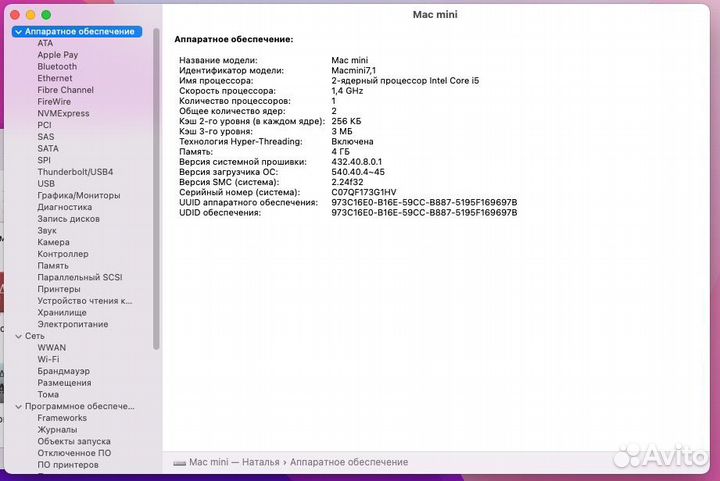The height and width of the screenshot is (481, 720).
Task: Click the serial number value C07QF173G1HV
Action: click(363, 191)
